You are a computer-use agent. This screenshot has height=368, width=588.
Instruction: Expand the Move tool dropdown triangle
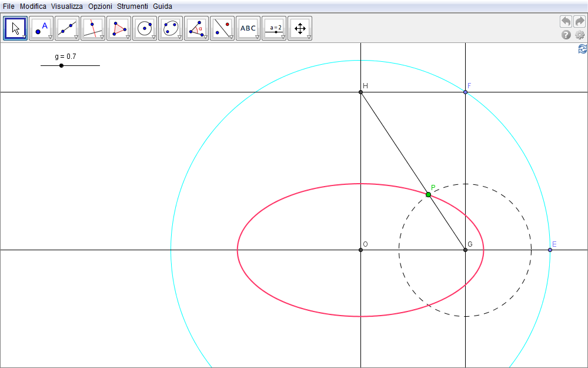point(24,37)
